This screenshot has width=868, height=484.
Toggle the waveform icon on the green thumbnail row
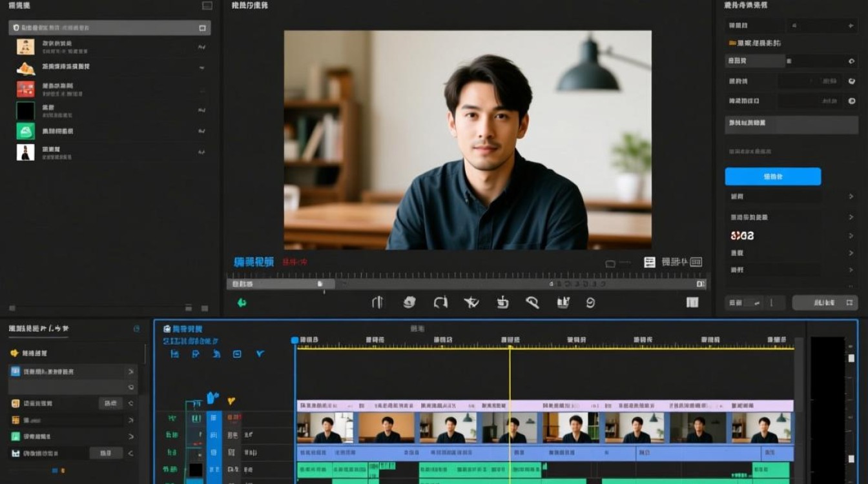pos(201,130)
